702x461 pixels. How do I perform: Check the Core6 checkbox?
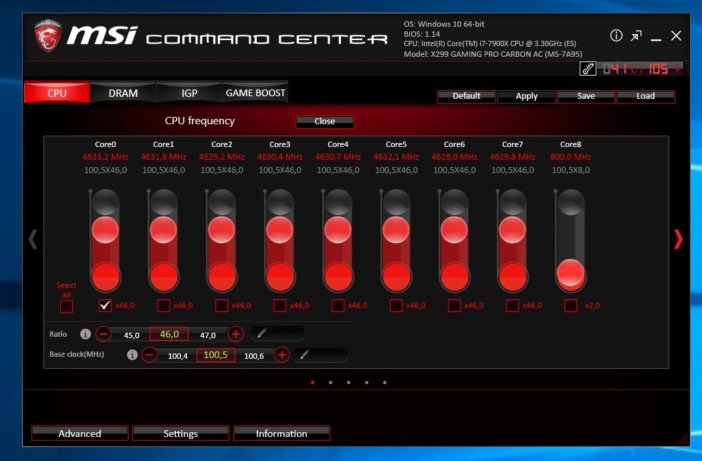[x=454, y=306]
